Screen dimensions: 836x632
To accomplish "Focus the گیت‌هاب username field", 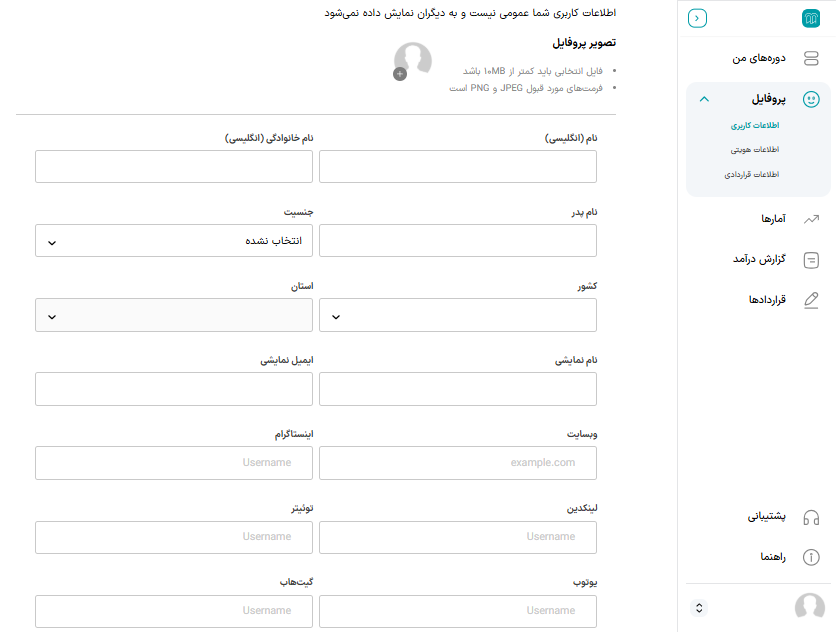I will pyautogui.click(x=174, y=611).
